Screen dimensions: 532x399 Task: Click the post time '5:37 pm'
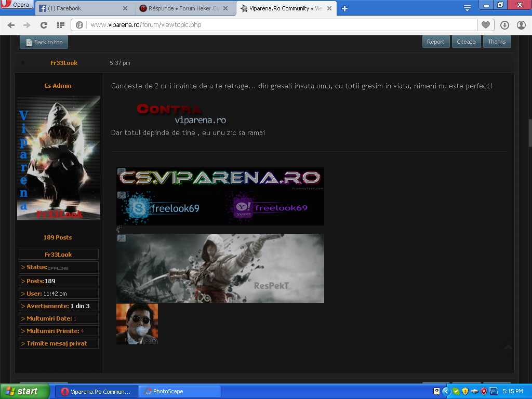[x=120, y=63]
